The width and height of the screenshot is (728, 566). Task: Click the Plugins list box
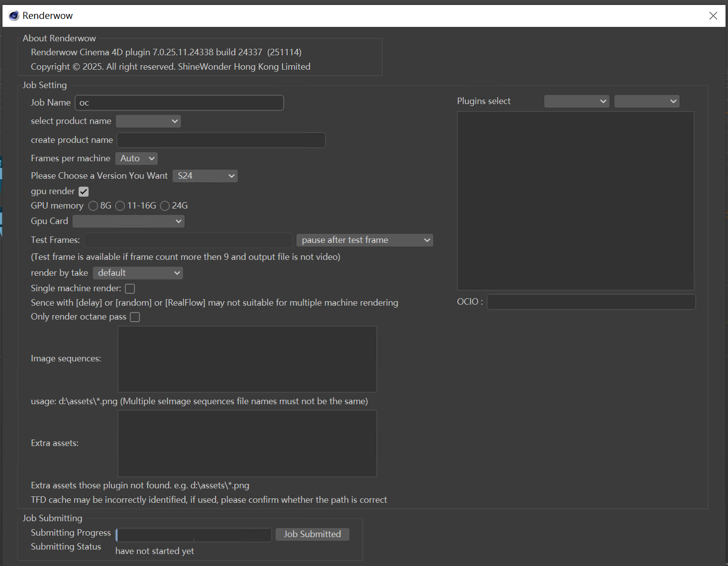(576, 201)
